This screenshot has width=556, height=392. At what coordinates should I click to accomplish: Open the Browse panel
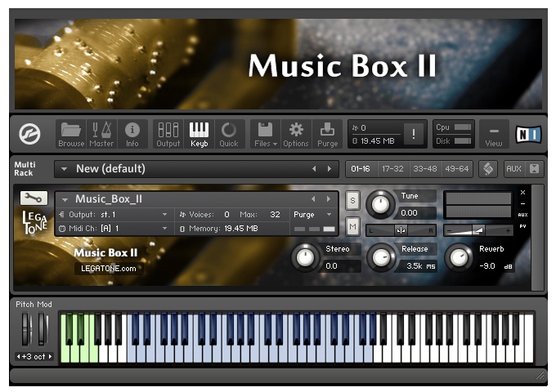point(71,134)
